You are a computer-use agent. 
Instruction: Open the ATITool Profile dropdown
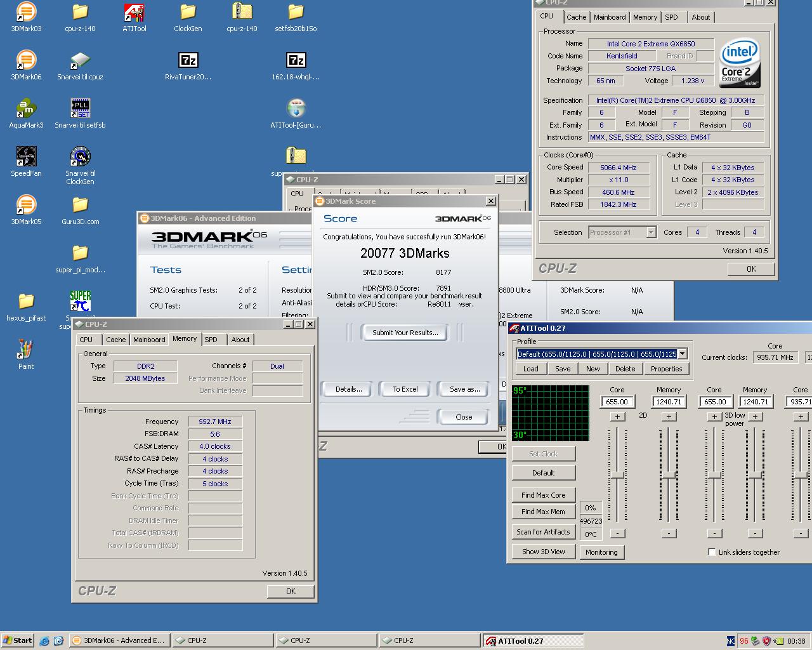(x=682, y=354)
